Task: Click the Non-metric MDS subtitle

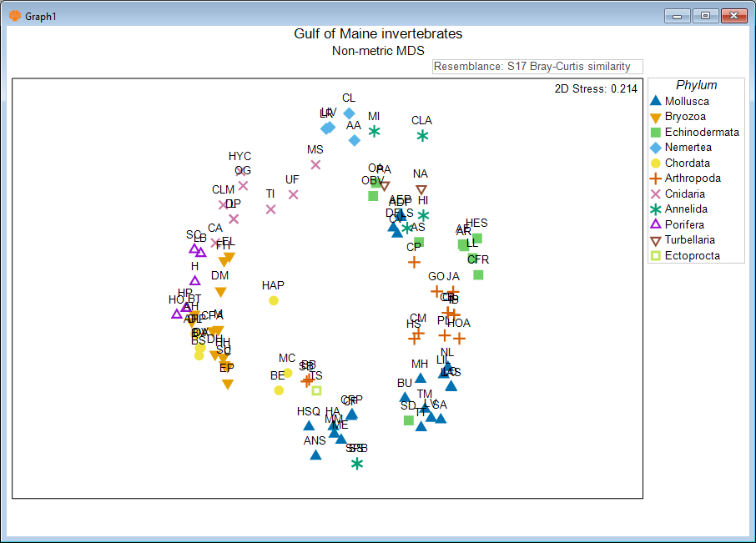Action: [x=378, y=51]
